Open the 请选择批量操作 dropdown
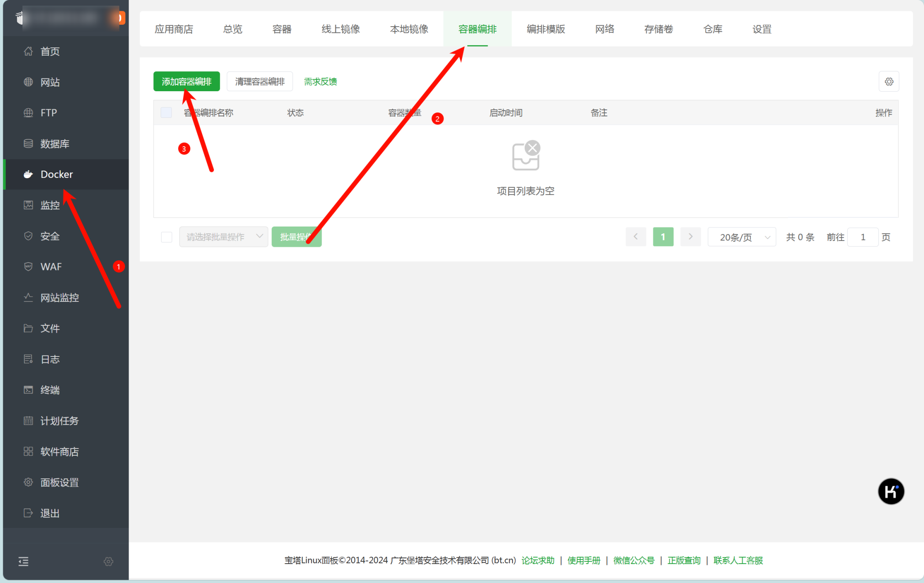 tap(223, 236)
